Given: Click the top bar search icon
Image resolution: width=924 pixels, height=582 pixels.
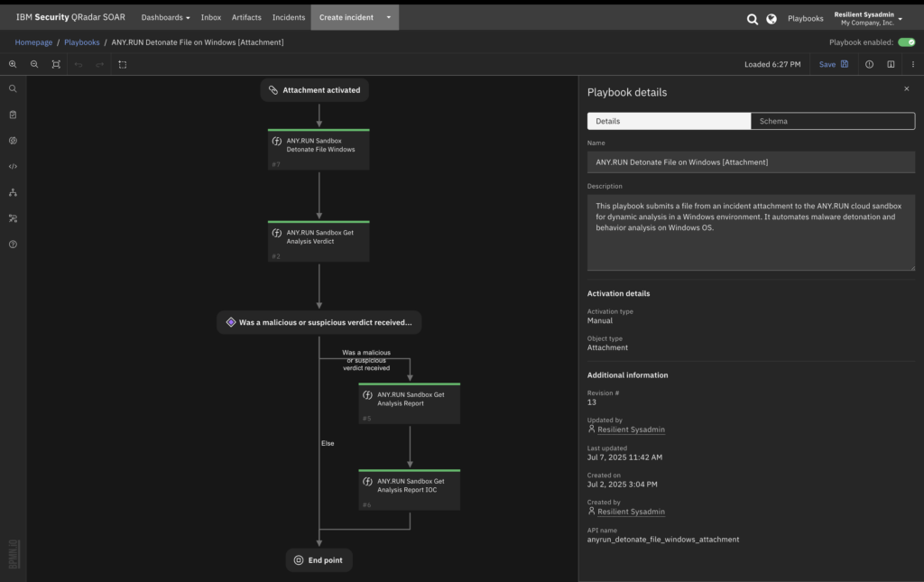Looking at the screenshot, I should coord(752,18).
